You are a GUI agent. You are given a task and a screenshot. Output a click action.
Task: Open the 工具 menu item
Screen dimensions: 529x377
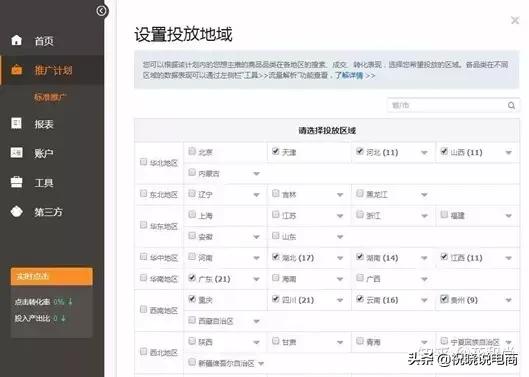(44, 183)
